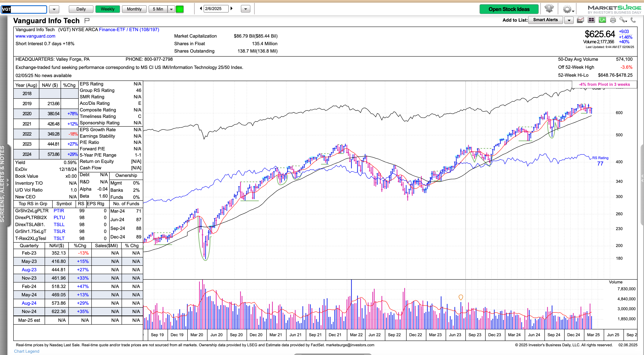Click the line chart view icon
The width and height of the screenshot is (644, 355).
(580, 20)
